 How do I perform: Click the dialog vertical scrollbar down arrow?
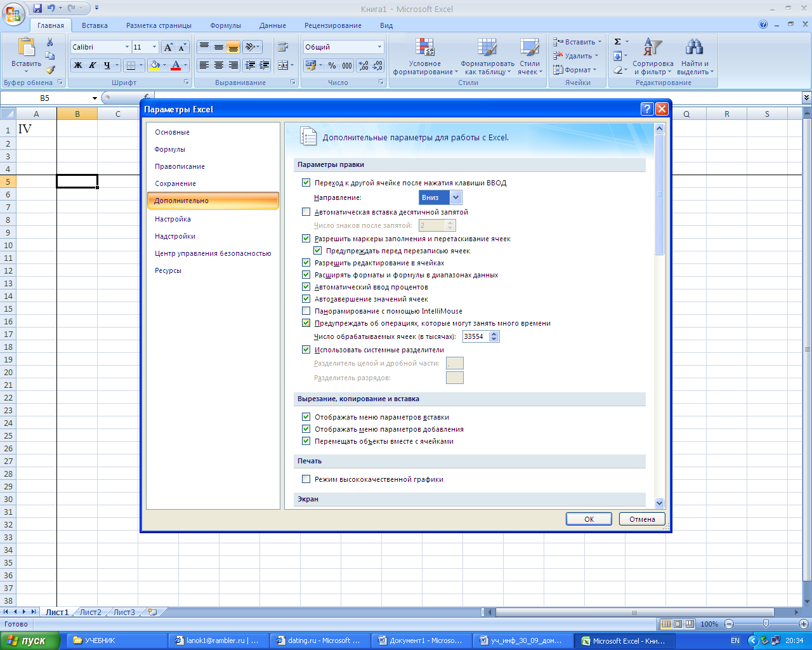pyautogui.click(x=659, y=503)
